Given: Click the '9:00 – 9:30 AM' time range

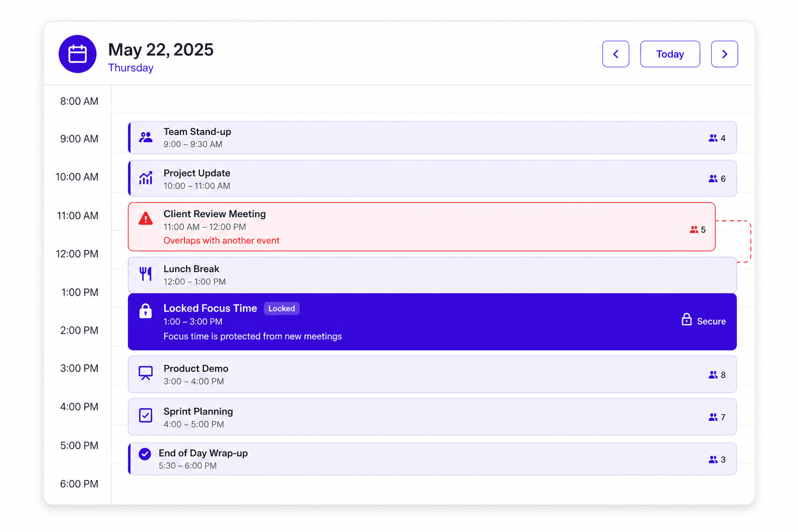Looking at the screenshot, I should pyautogui.click(x=193, y=144).
